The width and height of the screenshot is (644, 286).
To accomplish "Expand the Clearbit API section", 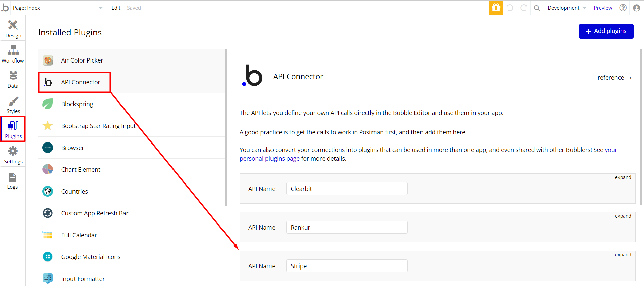I will (623, 177).
